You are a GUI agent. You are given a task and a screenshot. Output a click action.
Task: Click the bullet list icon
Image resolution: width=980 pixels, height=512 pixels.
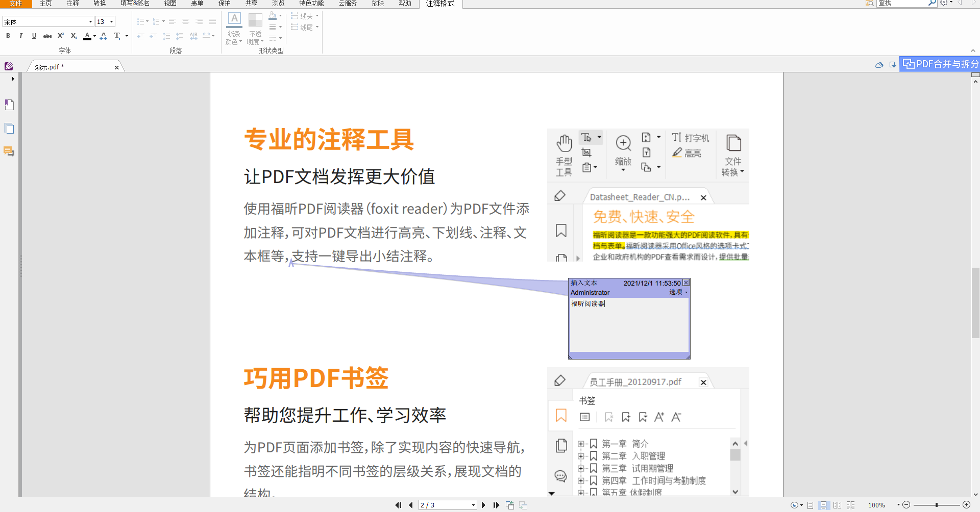[141, 21]
